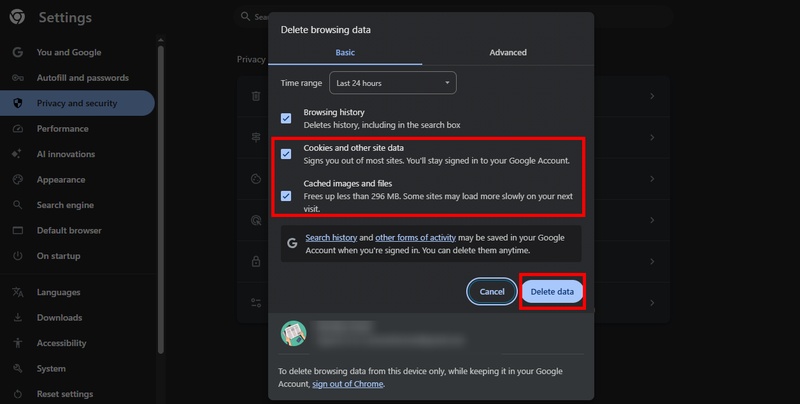Switch to the Basic tab

point(345,53)
